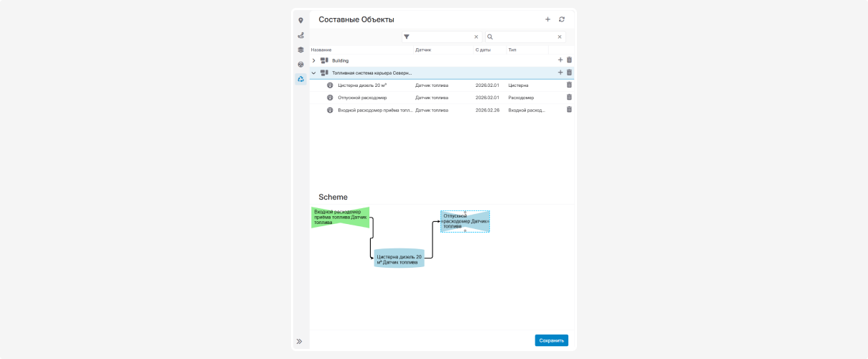Delete the Building composite object

(569, 60)
